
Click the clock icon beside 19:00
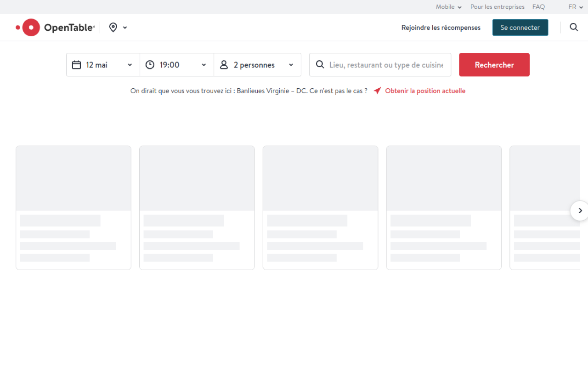tap(150, 65)
